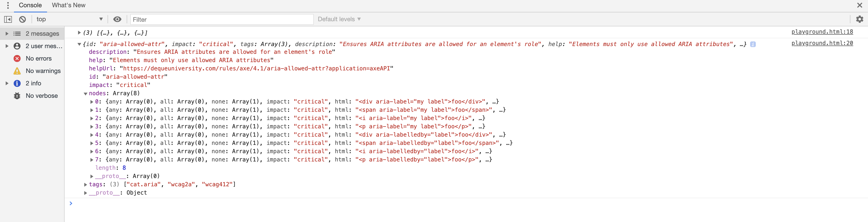Expand the tags array property
This screenshot has width=868, height=222.
pos(86,184)
